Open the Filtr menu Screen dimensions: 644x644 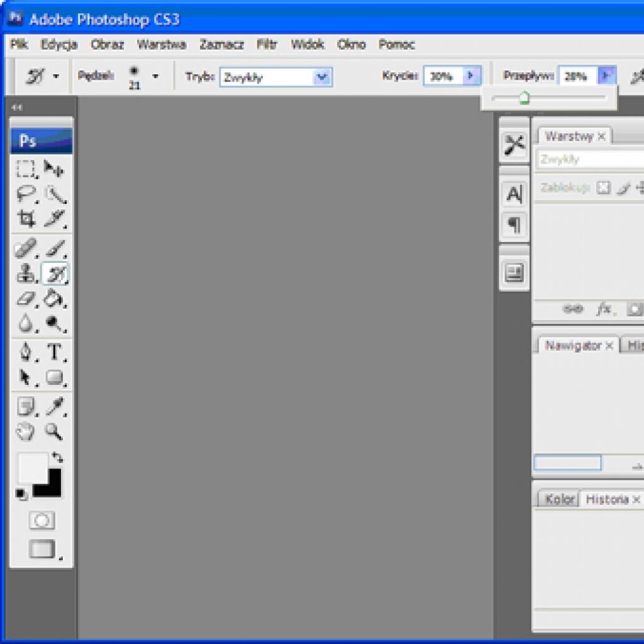pyautogui.click(x=267, y=45)
